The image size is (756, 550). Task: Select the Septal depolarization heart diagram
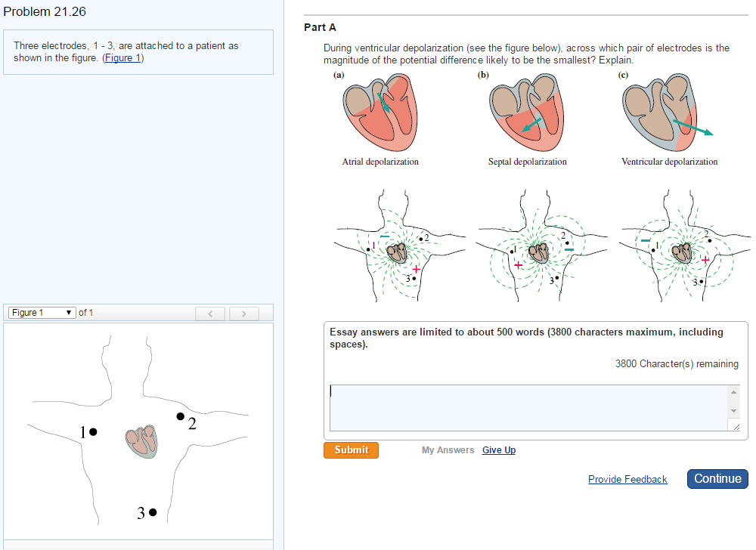coord(526,113)
